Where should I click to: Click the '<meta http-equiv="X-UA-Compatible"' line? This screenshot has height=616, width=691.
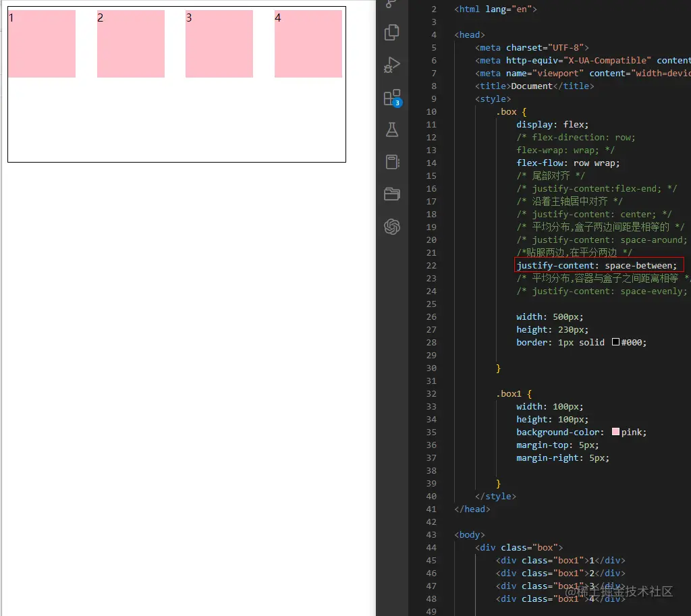[x=583, y=60]
